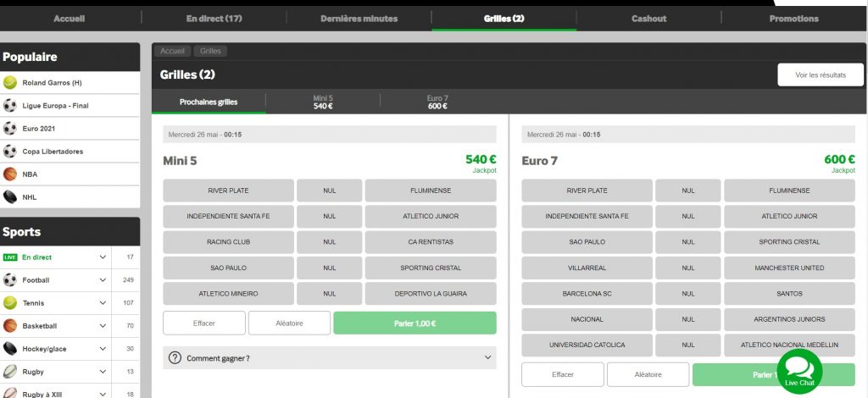The height and width of the screenshot is (398, 868).
Task: Go to the Accueil top navigation tab
Action: click(x=70, y=19)
